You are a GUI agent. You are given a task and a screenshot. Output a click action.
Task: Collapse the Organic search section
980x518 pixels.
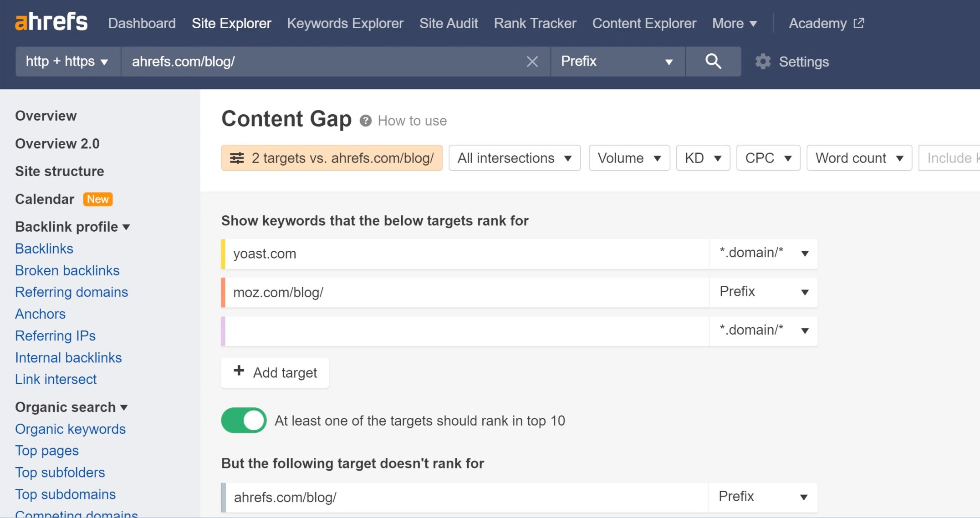pos(71,407)
